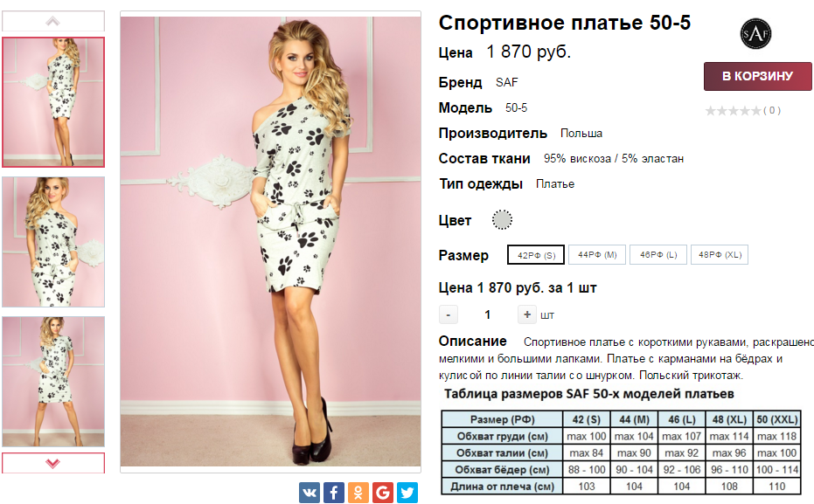Open the SAF brand logo

tap(755, 34)
